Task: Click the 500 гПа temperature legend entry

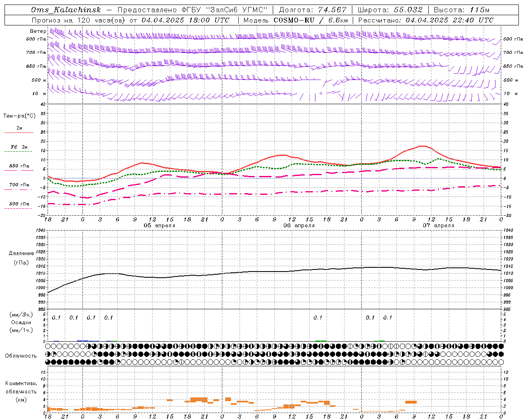Action: coord(19,204)
